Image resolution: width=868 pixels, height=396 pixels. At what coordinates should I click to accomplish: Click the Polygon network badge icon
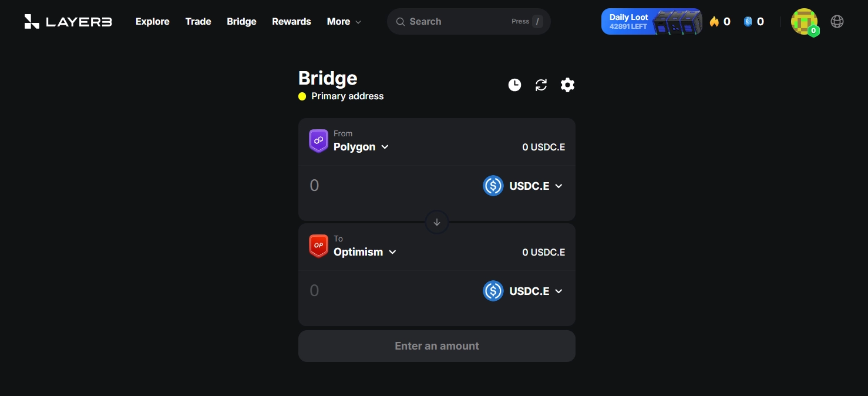click(318, 141)
